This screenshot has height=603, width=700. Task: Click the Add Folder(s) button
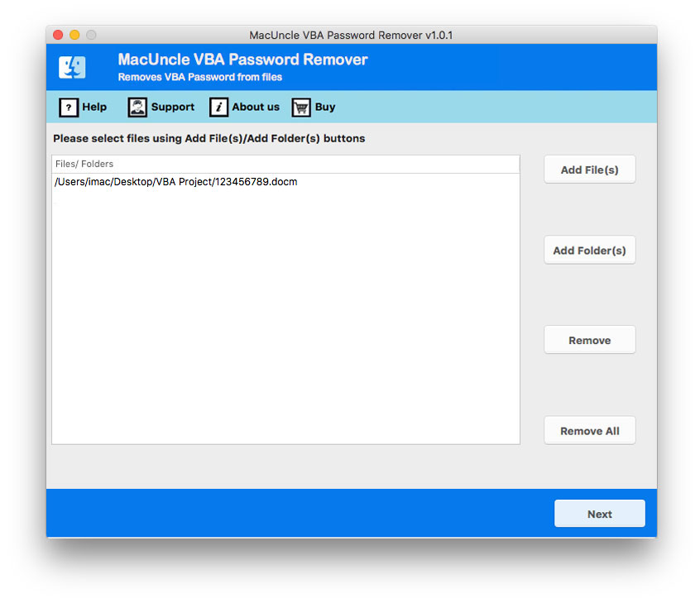click(589, 250)
